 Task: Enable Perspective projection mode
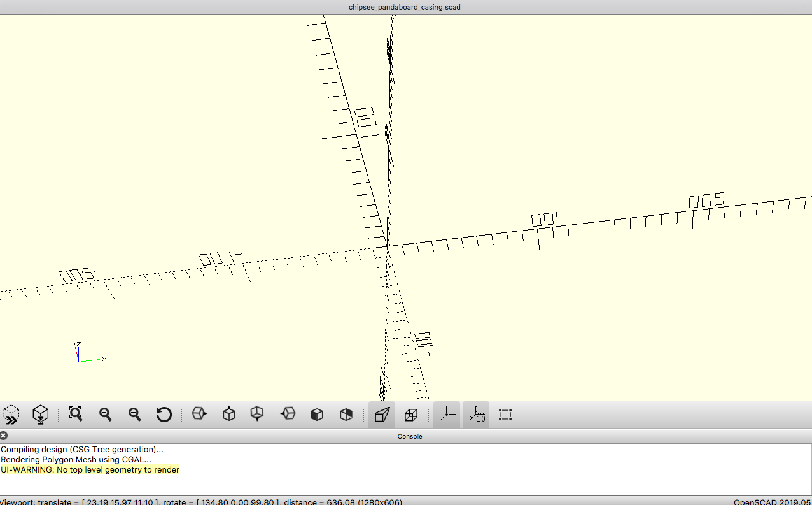click(x=382, y=415)
